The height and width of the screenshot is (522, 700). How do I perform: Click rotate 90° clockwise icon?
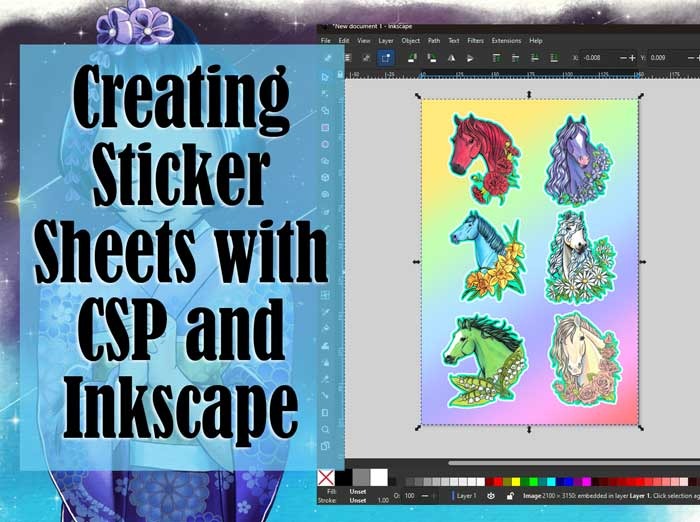[431, 58]
